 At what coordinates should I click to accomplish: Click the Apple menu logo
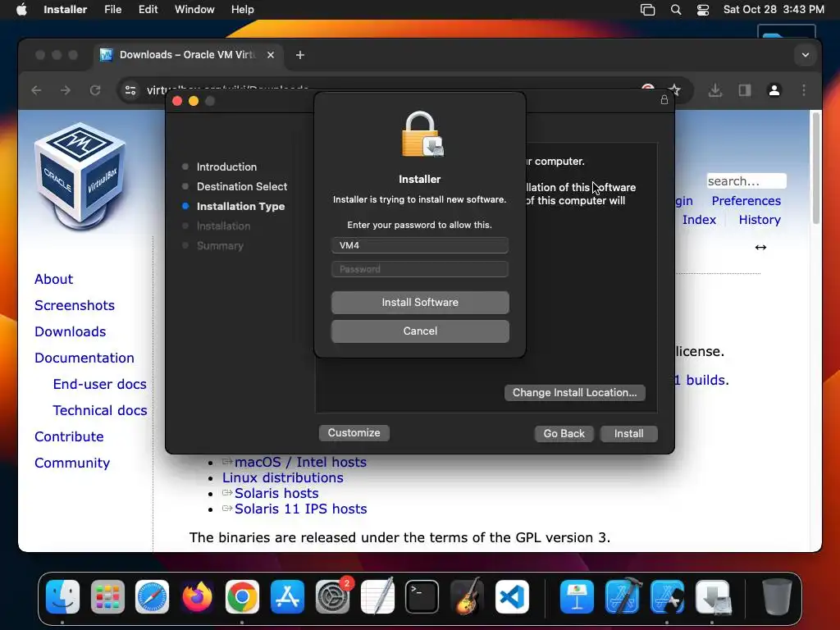21,10
